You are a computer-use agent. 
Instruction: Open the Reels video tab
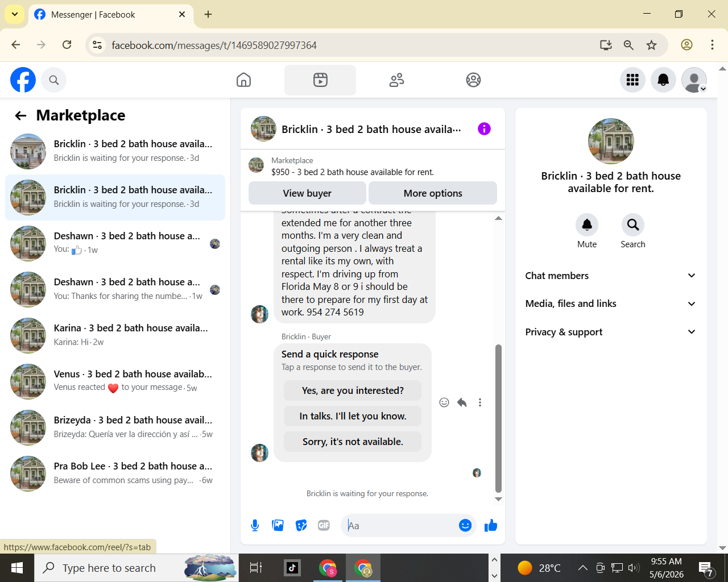[x=320, y=80]
